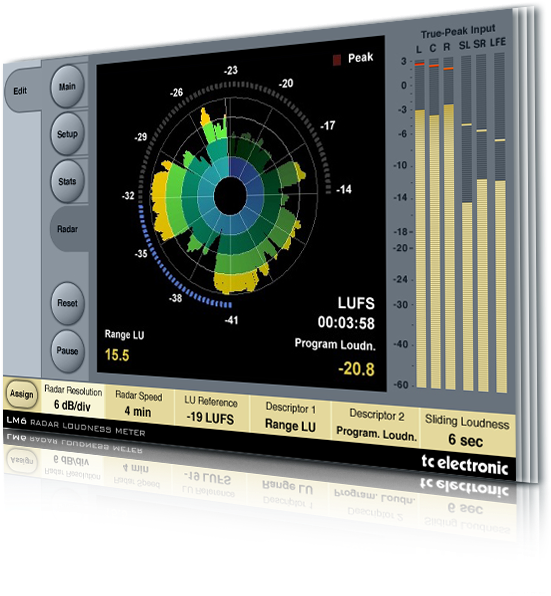This screenshot has width=551, height=596.
Task: Click the tc electronic logo
Action: (465, 464)
